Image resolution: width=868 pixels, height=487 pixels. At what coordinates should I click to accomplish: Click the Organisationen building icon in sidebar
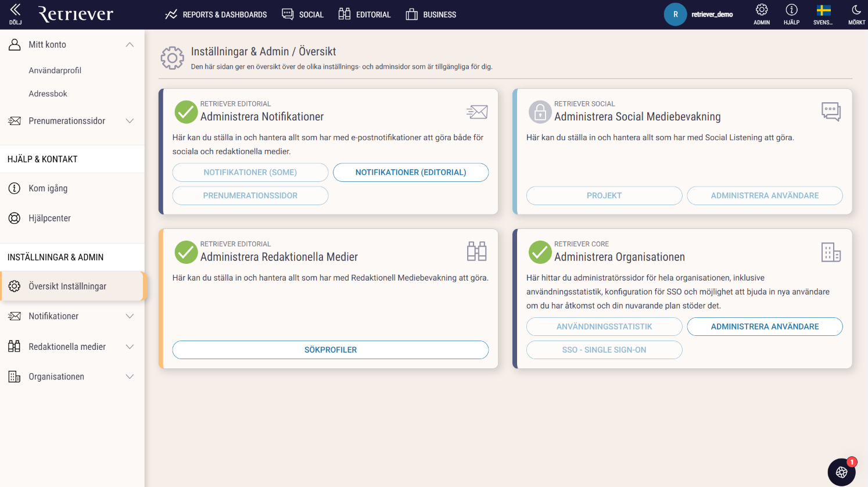(x=15, y=377)
